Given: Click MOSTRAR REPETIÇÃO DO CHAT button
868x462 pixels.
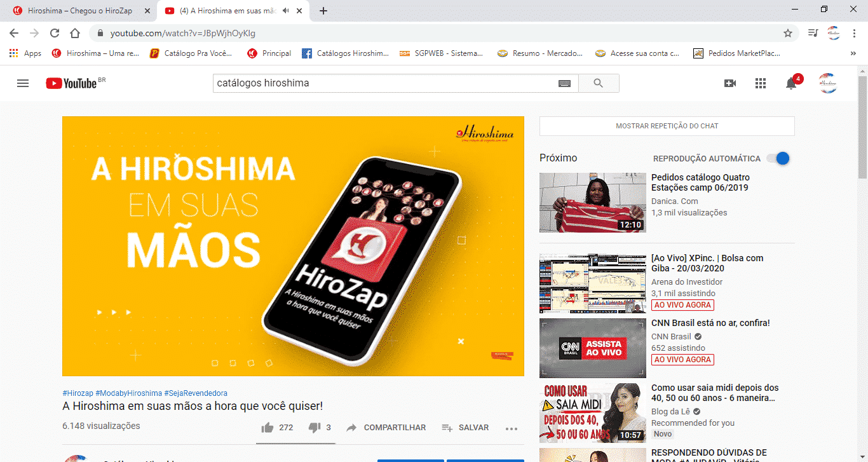Looking at the screenshot, I should [667, 126].
